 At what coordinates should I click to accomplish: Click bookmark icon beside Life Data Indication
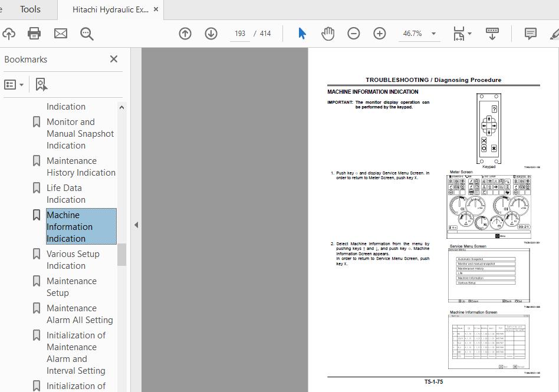pyautogui.click(x=37, y=188)
